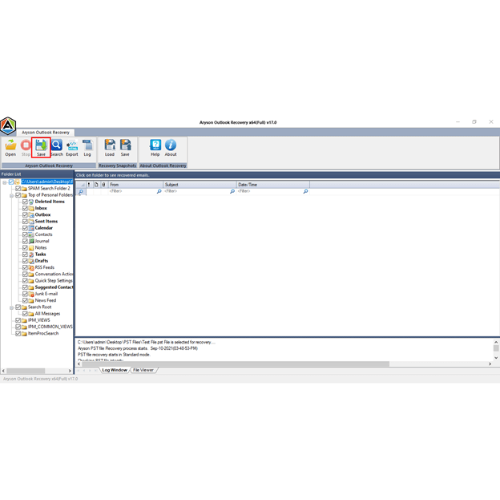Click the Subject filter input field
500x500 pixels.
click(x=197, y=191)
